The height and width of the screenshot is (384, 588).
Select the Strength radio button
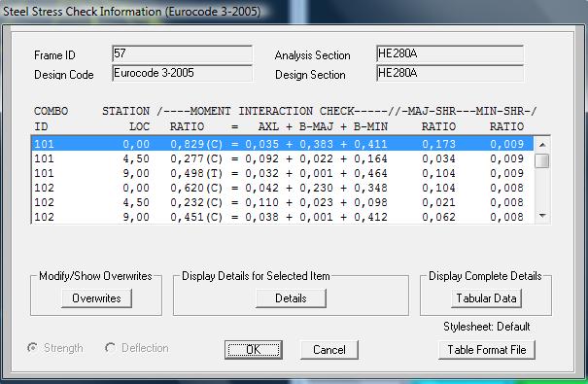point(33,348)
